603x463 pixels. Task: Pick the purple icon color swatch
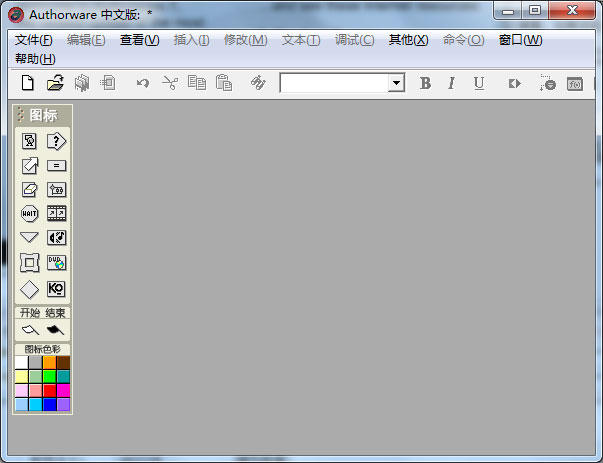pyautogui.click(x=63, y=405)
